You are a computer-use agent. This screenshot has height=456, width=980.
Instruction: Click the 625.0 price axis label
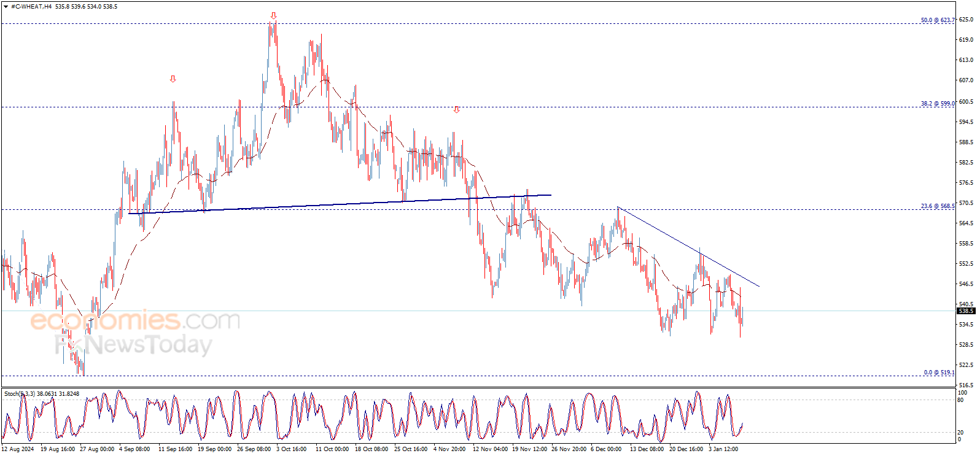(x=966, y=20)
